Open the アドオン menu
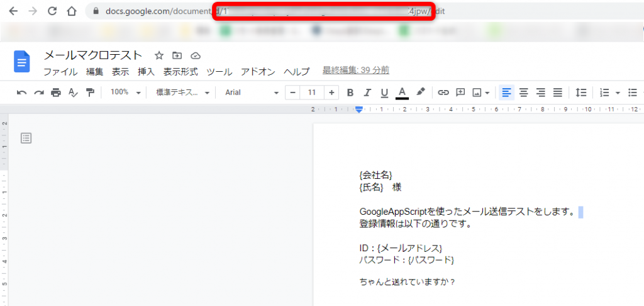644x306 pixels. [258, 72]
